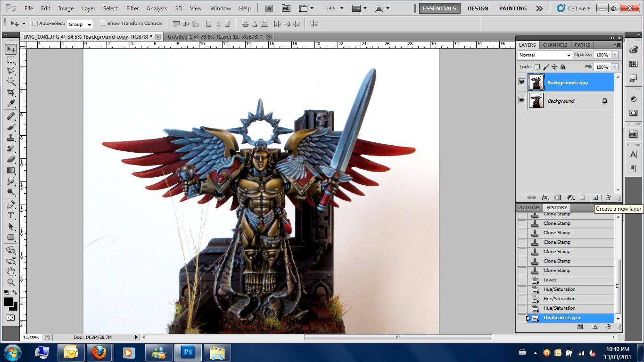644x362 pixels.
Task: Toggle visibility of the Background layer
Action: tap(521, 100)
